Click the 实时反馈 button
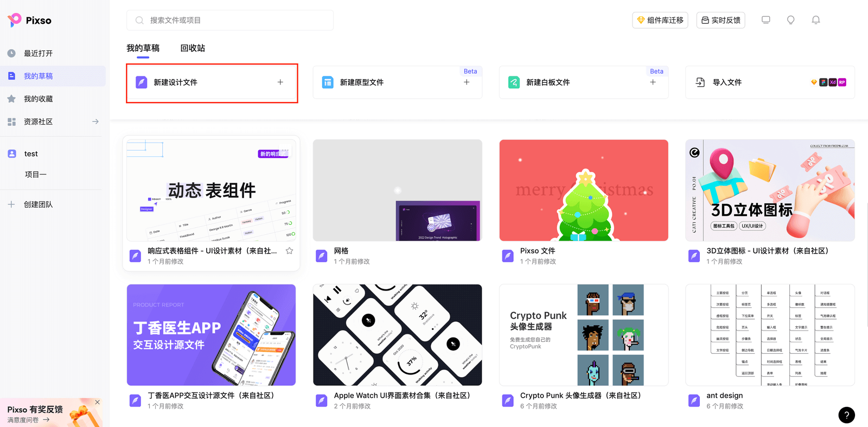This screenshot has height=427, width=868. pyautogui.click(x=721, y=20)
